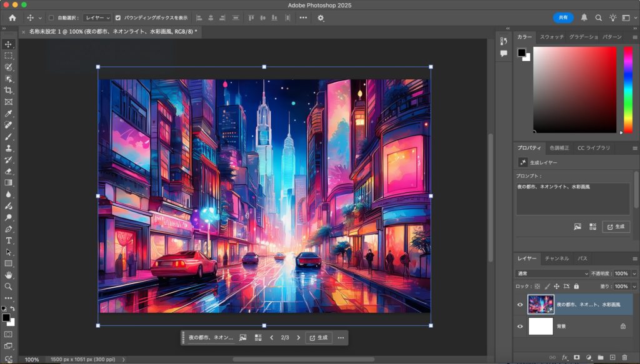Switch to the チャンネル tab
Viewport: 640px width, 364px height.
[x=556, y=258]
